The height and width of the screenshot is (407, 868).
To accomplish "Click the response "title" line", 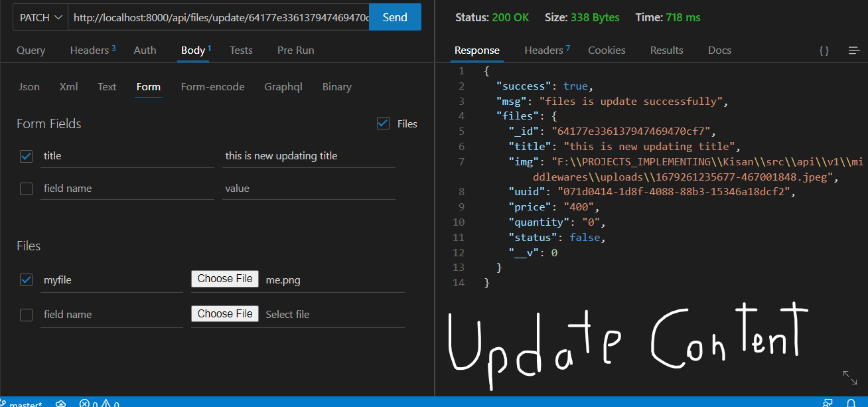I will (624, 146).
